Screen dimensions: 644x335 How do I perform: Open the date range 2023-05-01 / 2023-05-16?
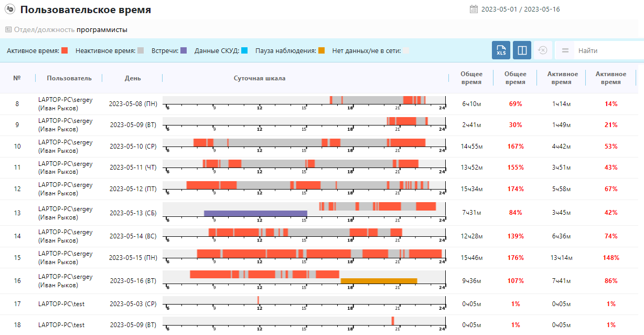click(x=520, y=9)
